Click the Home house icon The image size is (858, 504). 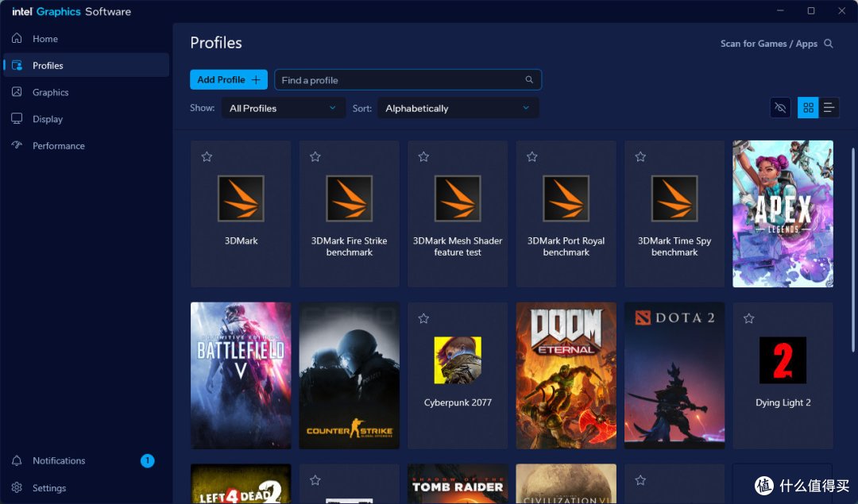pos(17,38)
